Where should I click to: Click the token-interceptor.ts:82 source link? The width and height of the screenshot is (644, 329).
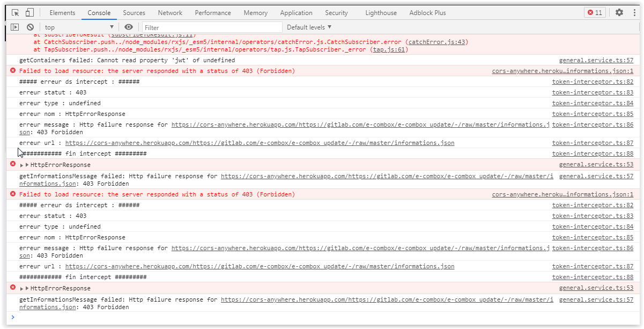pos(593,82)
